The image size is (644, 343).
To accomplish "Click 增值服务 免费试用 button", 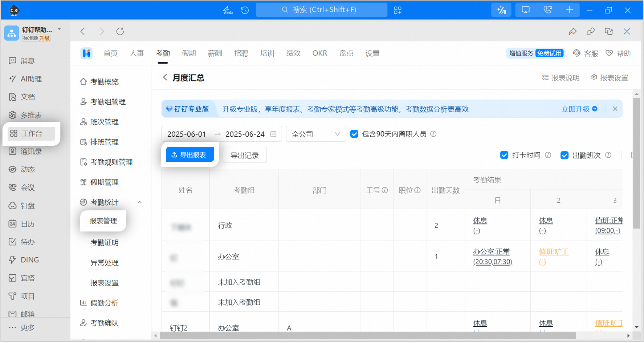I will [536, 53].
